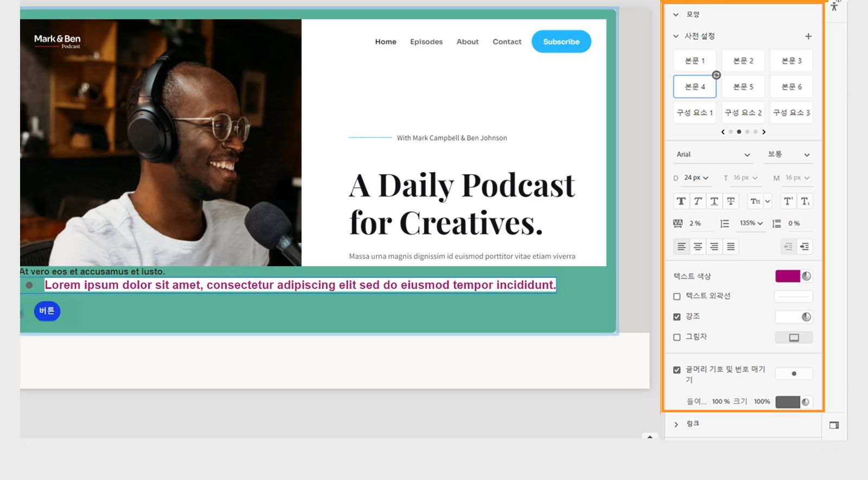This screenshot has height=480, width=868.
Task: Click the blue 버튼 button
Action: [x=47, y=311]
